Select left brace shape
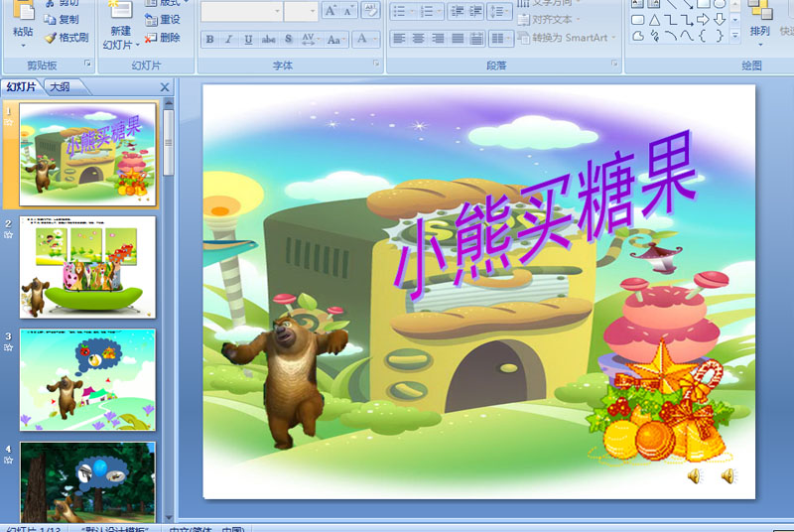Image resolution: width=794 pixels, height=532 pixels. coord(703,36)
